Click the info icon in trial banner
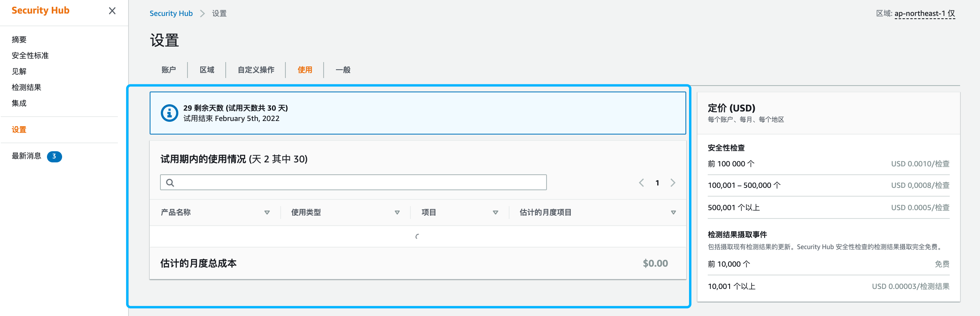This screenshot has height=316, width=980. 169,113
